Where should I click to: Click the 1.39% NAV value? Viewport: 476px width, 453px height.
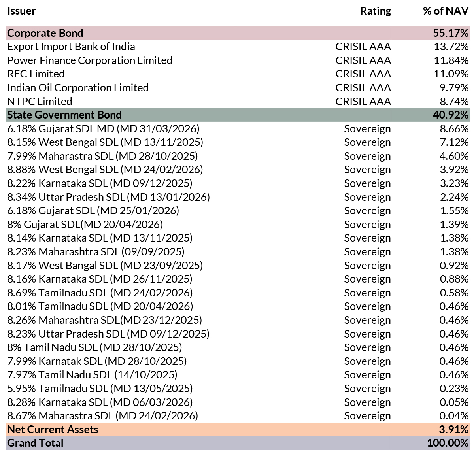454,224
